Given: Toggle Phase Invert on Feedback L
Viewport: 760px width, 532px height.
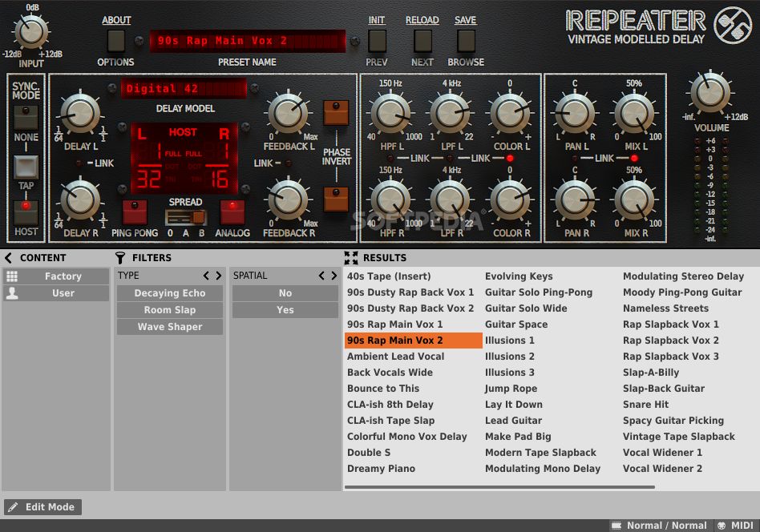Looking at the screenshot, I should 336,115.
